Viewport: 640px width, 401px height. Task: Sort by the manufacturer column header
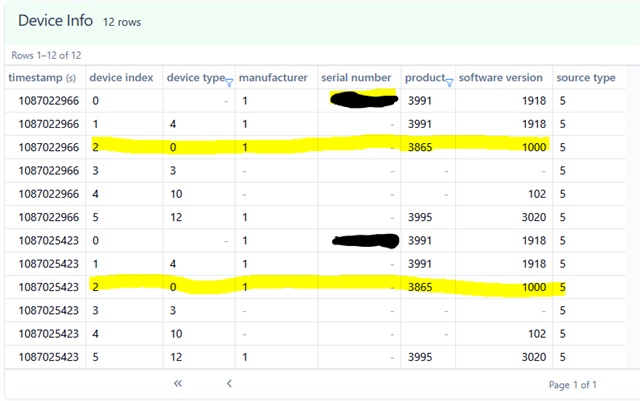(x=273, y=78)
